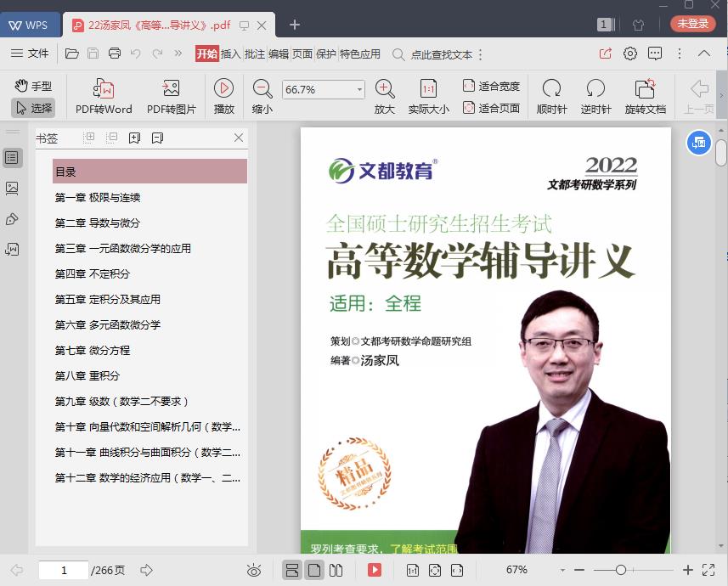Click the page number input field
728x586 pixels.
[x=64, y=570]
